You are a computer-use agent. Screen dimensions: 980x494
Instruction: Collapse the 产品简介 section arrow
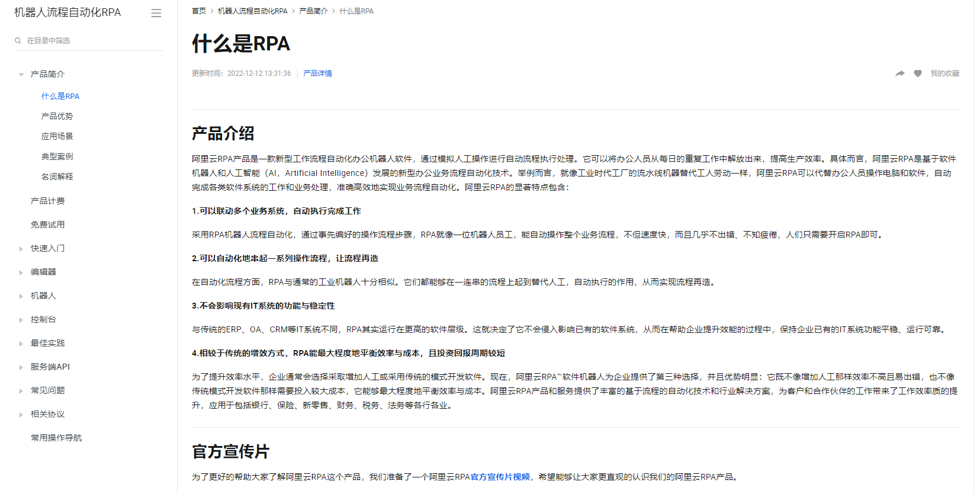(21, 75)
